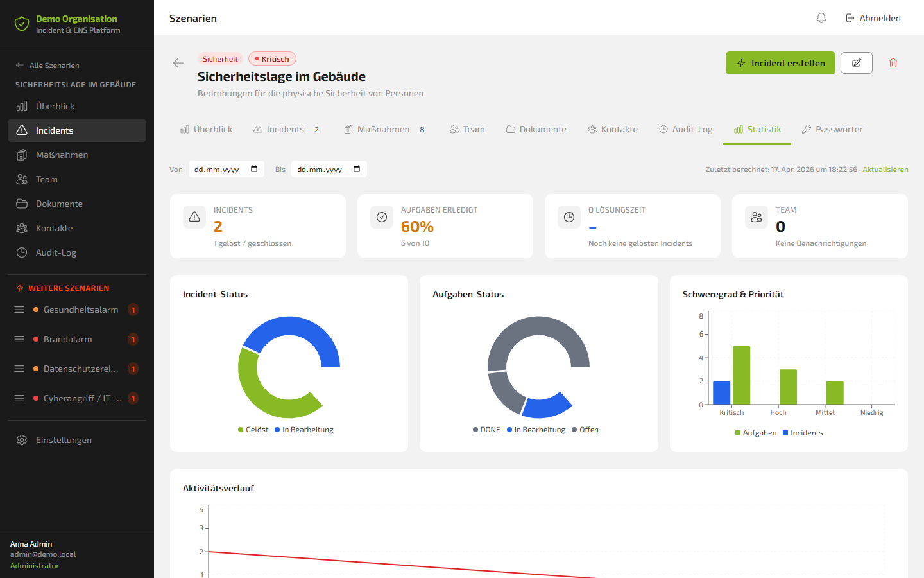924x578 pixels.
Task: Click the Einstellungen gear icon
Action: 22,440
